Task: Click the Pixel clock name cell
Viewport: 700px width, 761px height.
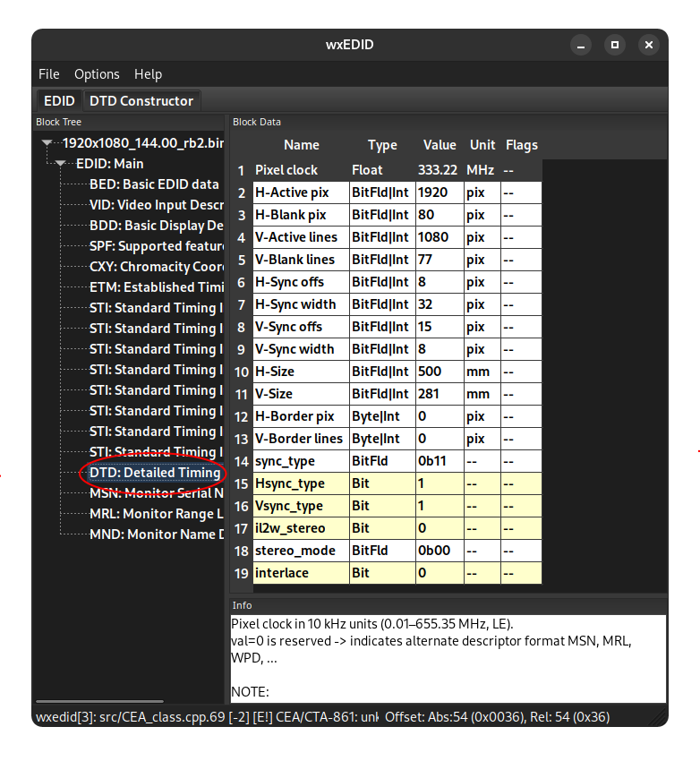Action: click(301, 170)
